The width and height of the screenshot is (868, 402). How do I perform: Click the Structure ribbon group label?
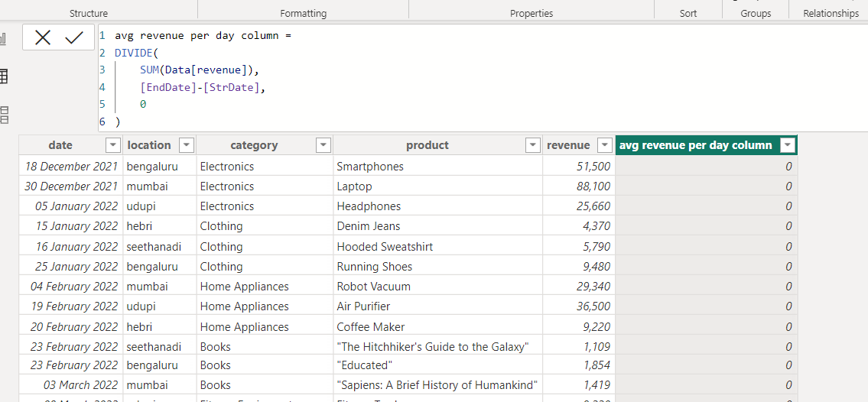pyautogui.click(x=89, y=13)
